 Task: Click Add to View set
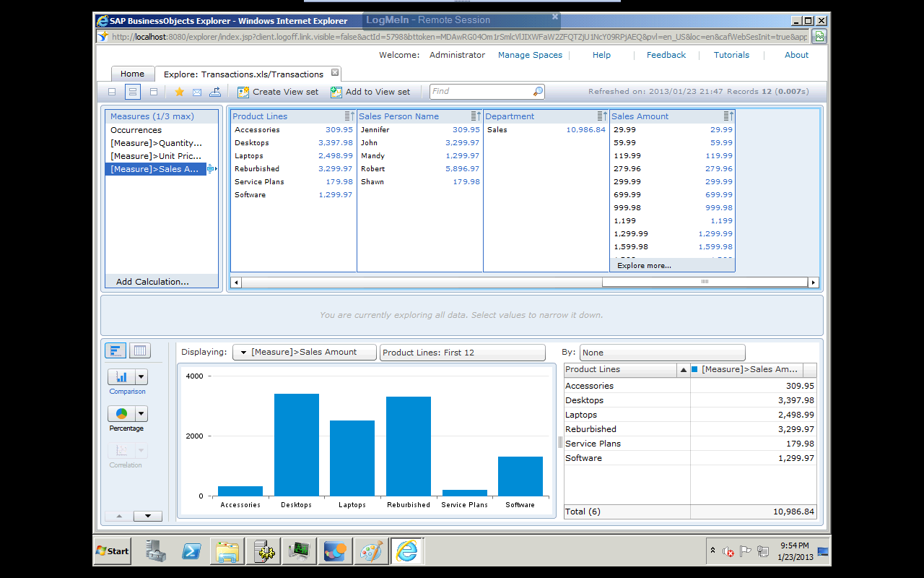point(370,92)
